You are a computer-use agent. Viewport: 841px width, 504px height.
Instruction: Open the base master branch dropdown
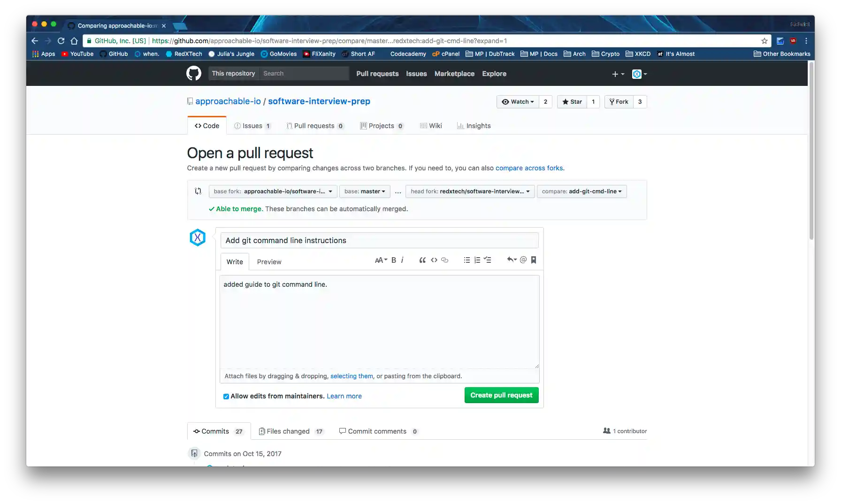pos(365,191)
